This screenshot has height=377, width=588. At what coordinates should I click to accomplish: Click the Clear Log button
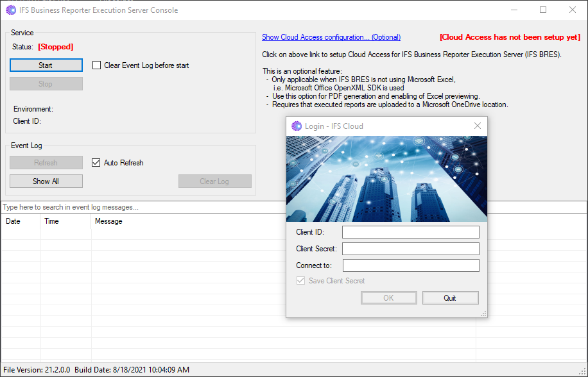pos(214,181)
